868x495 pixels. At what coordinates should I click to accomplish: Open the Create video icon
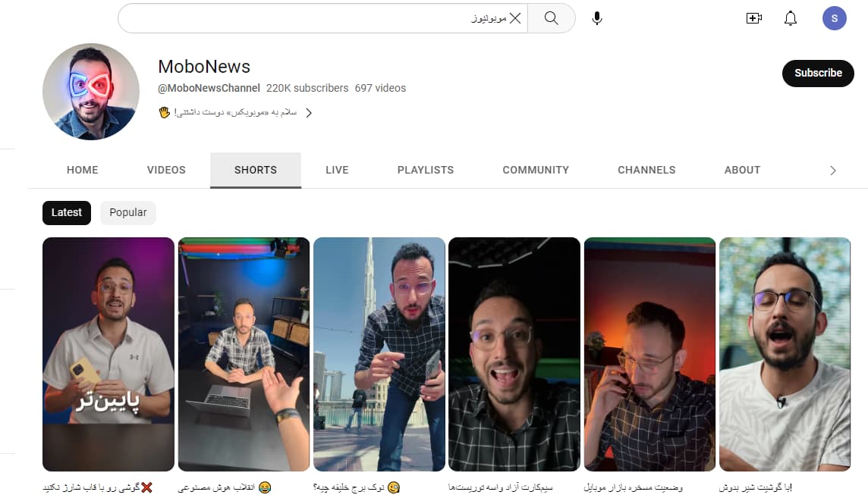click(754, 18)
